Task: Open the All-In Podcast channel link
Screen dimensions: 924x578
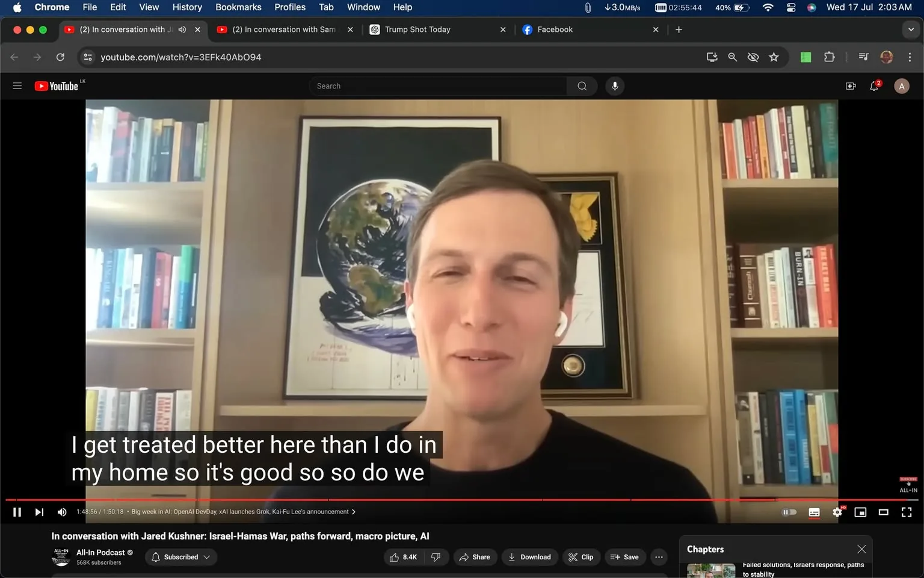Action: click(x=101, y=552)
